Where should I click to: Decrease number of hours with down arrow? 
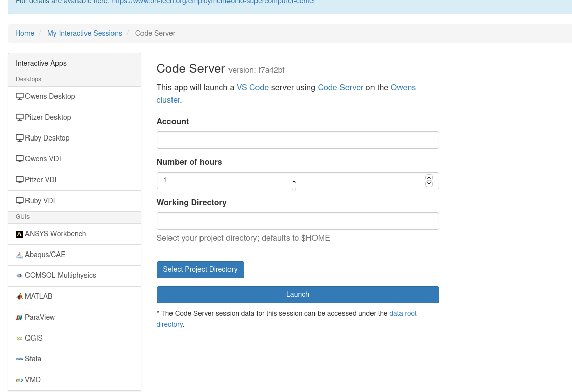click(x=429, y=184)
